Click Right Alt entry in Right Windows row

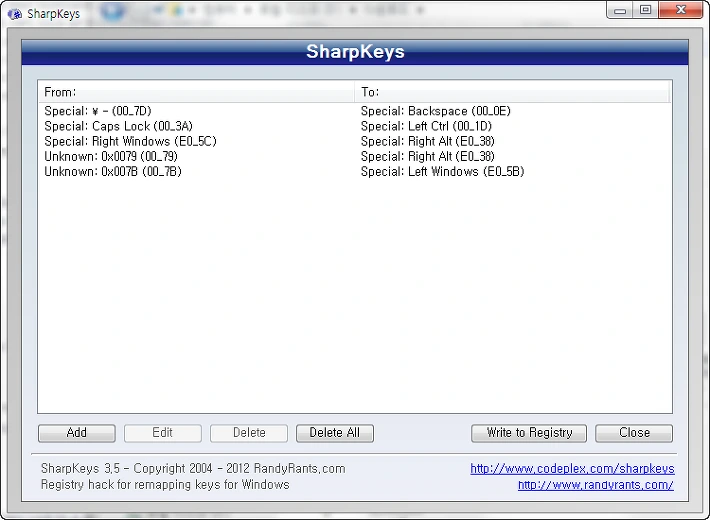coord(427,141)
